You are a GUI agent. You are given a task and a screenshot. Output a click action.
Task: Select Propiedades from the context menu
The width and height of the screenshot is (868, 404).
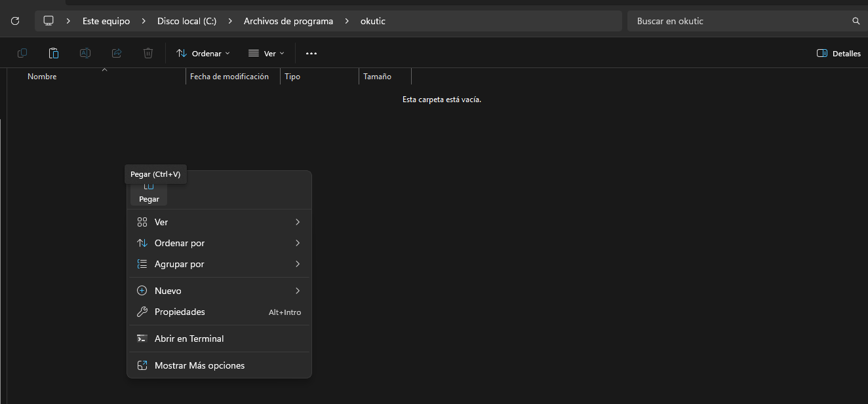[180, 312]
